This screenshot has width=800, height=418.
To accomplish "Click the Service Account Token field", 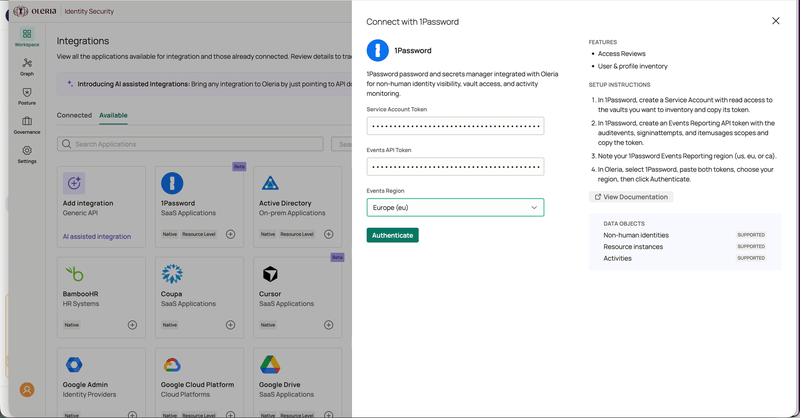I will (x=455, y=126).
